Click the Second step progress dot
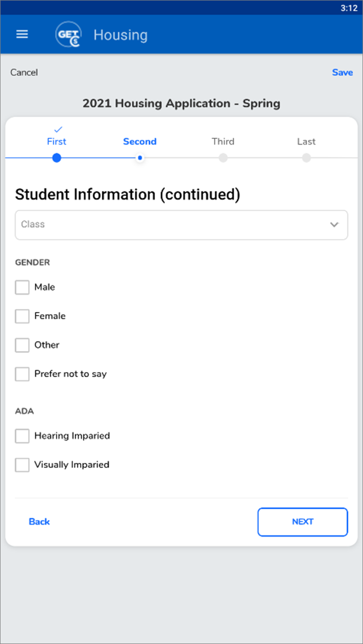 (x=140, y=158)
